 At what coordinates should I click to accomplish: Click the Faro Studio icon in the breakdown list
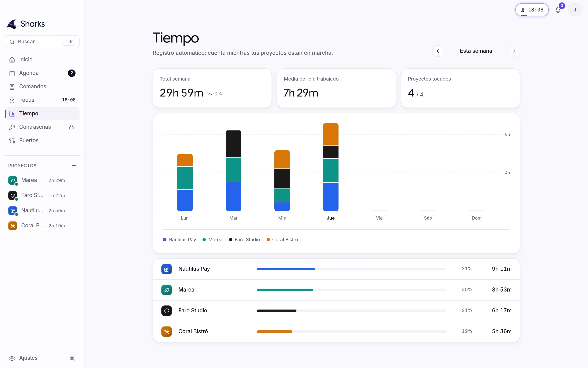click(x=166, y=311)
